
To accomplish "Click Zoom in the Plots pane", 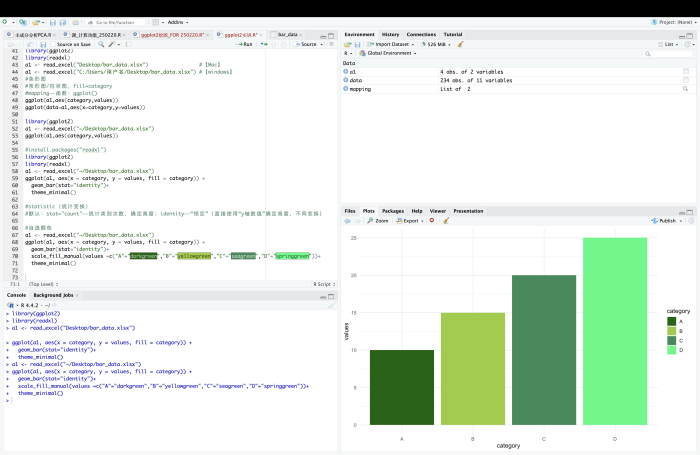I will [x=380, y=220].
